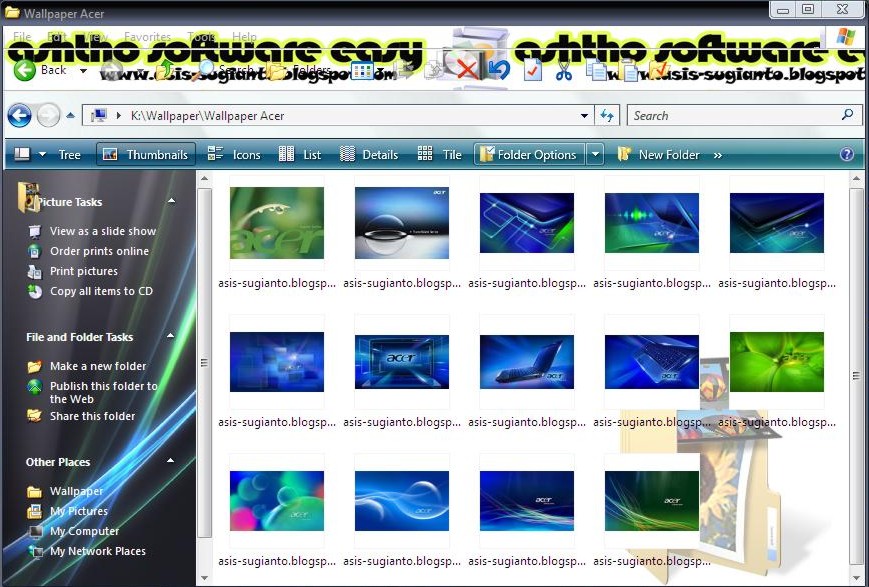Click the green Back arrow button
The height and width of the screenshot is (587, 869).
[24, 70]
